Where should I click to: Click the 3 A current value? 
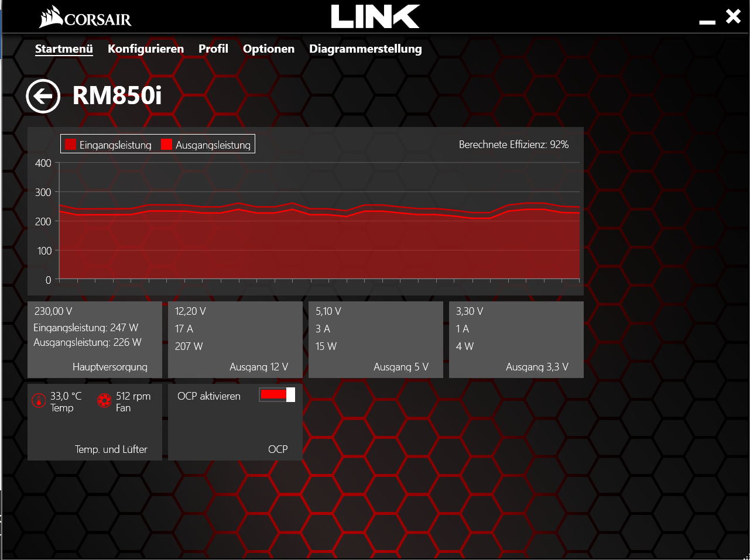[323, 329]
